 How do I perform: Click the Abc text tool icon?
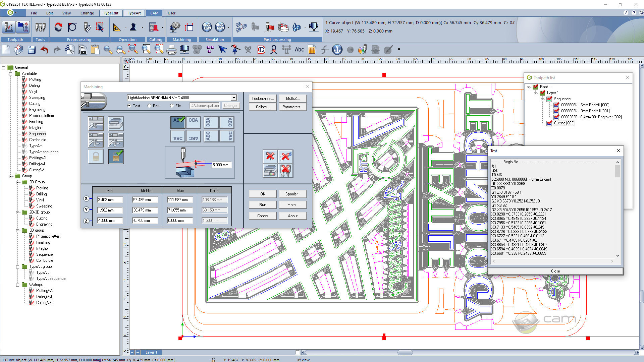(299, 50)
